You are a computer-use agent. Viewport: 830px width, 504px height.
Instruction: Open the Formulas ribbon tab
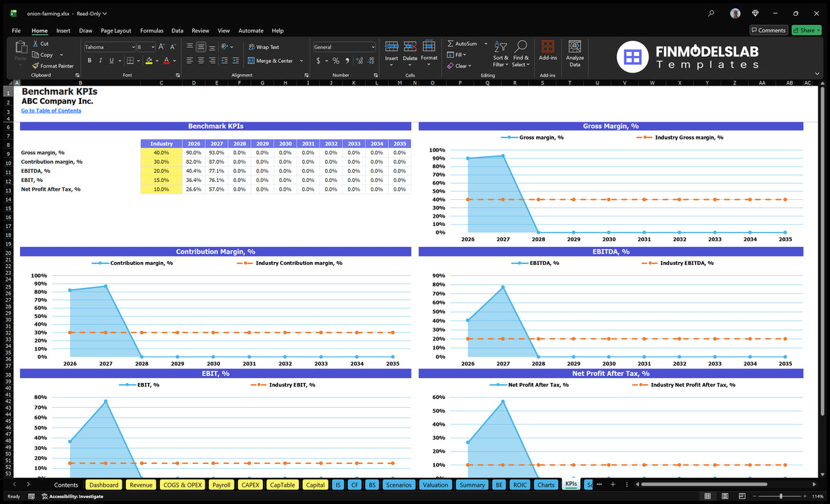click(x=151, y=30)
